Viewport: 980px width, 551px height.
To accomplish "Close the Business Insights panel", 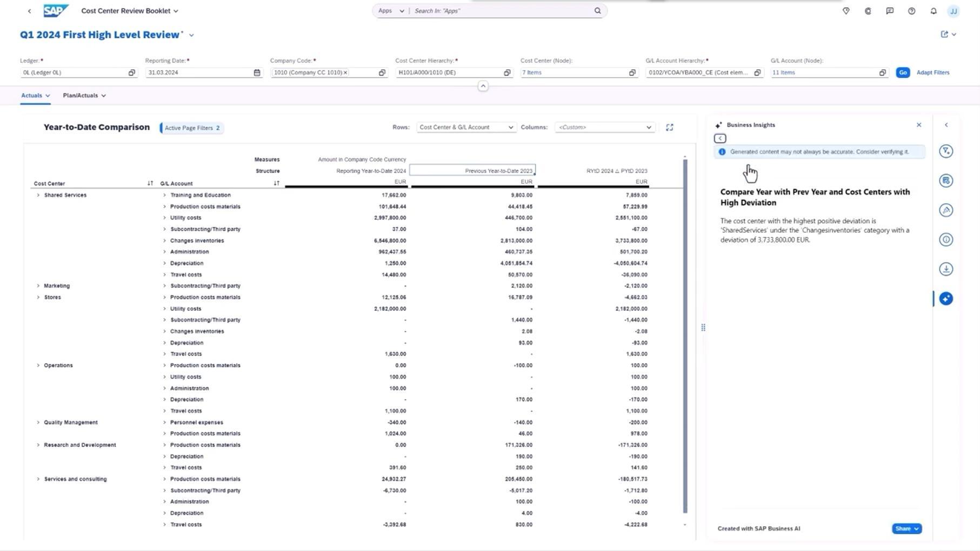I will [x=918, y=125].
